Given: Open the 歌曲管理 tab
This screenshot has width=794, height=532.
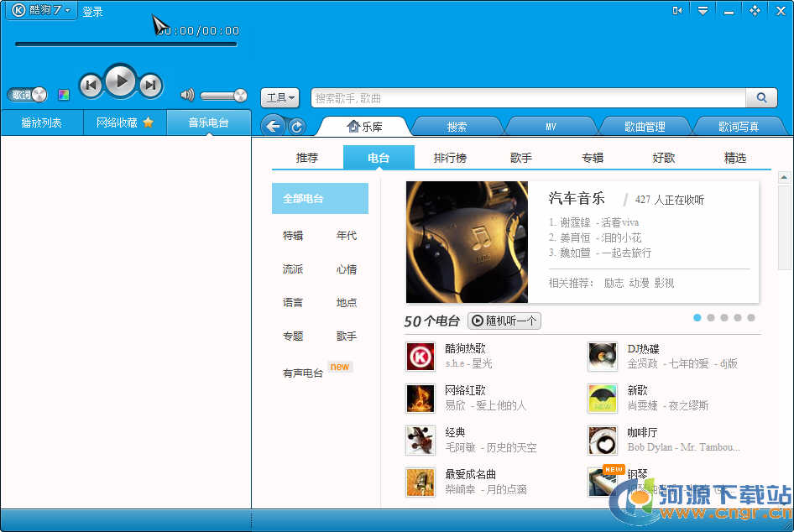Looking at the screenshot, I should pyautogui.click(x=645, y=127).
